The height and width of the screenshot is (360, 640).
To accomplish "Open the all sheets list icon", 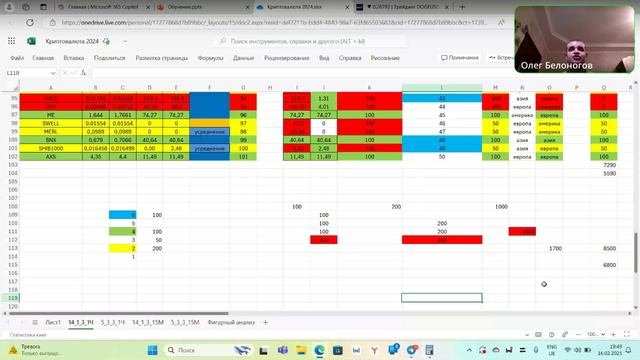I will (35, 322).
